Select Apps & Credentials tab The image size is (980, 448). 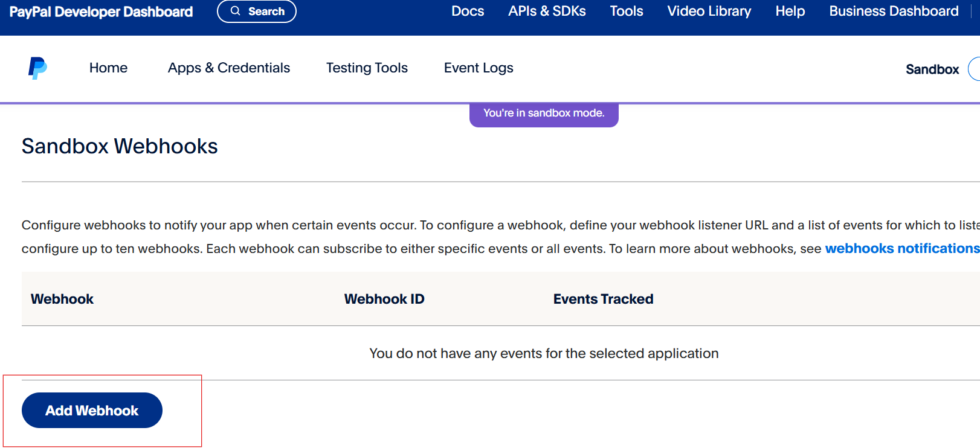coord(229,68)
